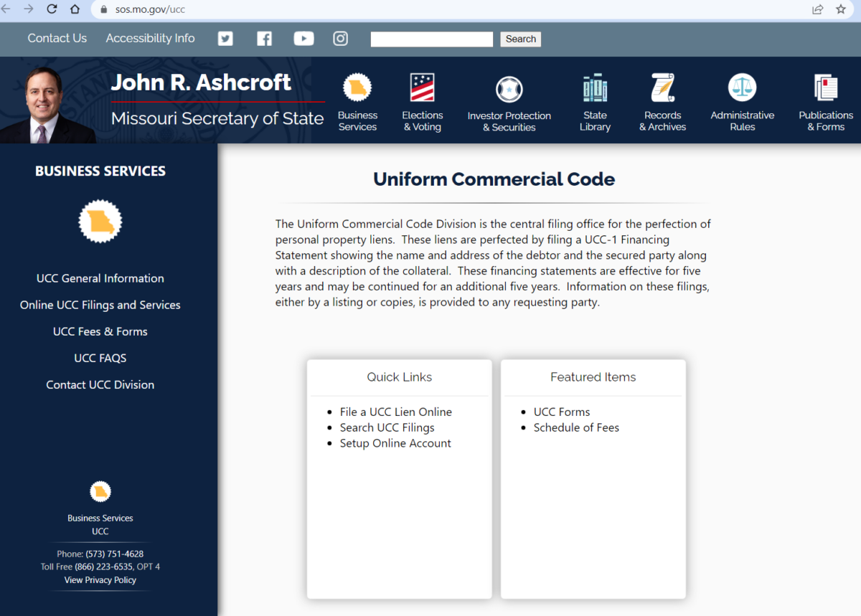Open Administrative Rules scales icon
This screenshot has height=616, width=861.
click(x=742, y=88)
